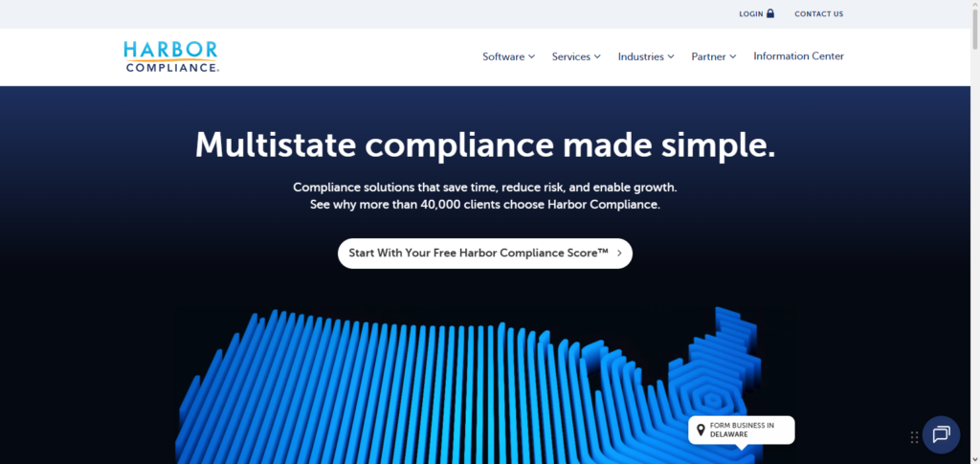Open the Industries navigation item
This screenshot has width=980, height=464.
pyautogui.click(x=646, y=56)
